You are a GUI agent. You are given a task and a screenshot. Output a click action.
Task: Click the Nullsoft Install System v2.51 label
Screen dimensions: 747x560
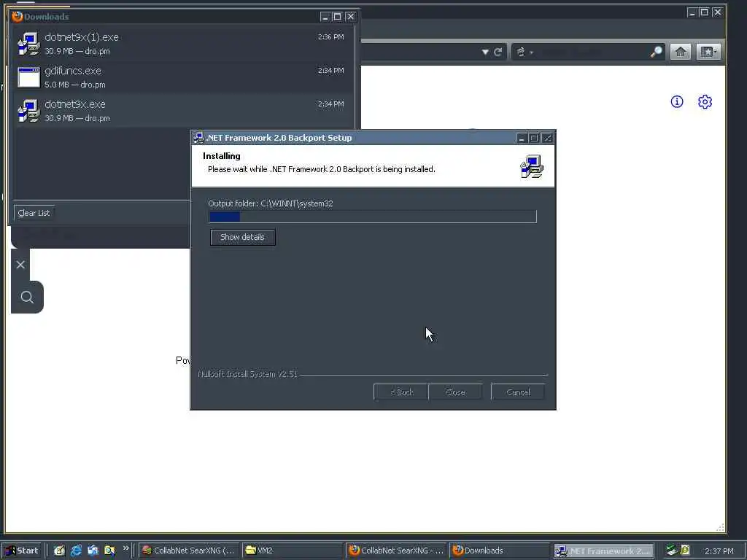click(247, 374)
